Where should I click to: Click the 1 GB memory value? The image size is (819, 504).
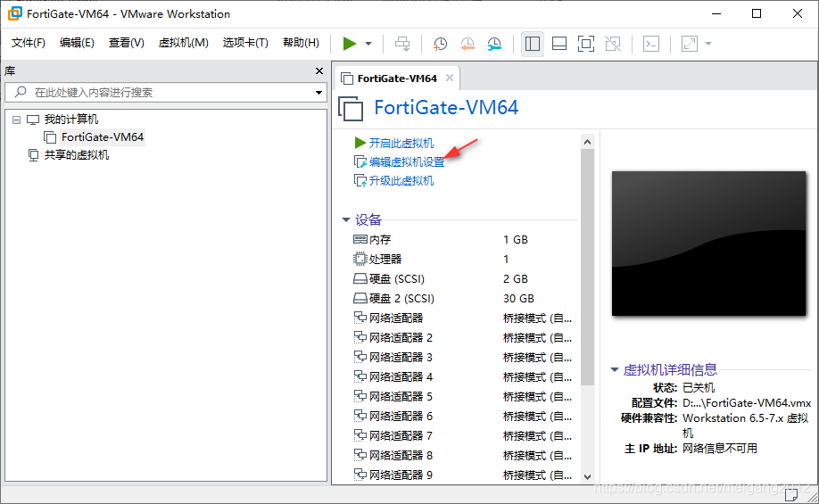tap(516, 240)
